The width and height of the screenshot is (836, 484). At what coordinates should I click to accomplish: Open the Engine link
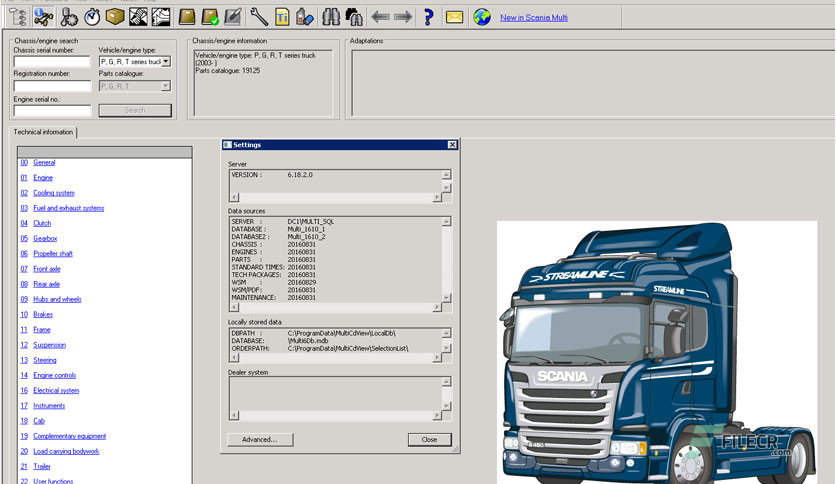click(x=43, y=178)
